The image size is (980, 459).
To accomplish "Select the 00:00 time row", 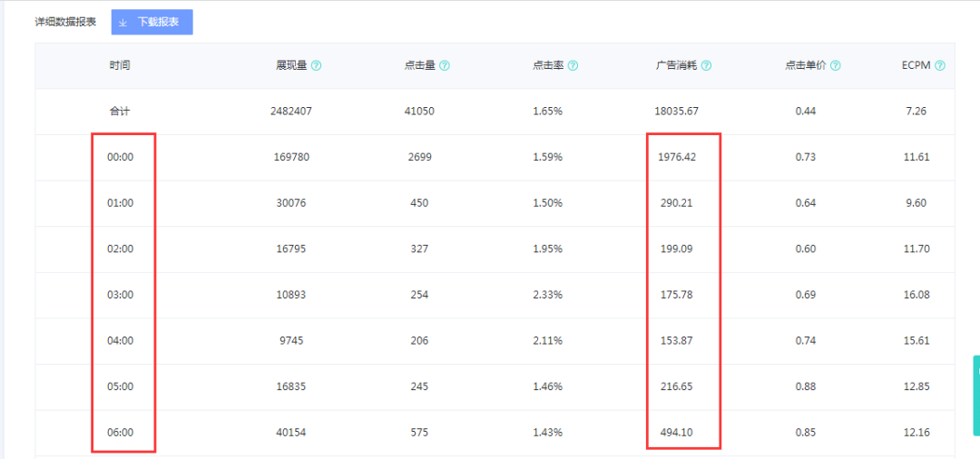I will pyautogui.click(x=120, y=157).
